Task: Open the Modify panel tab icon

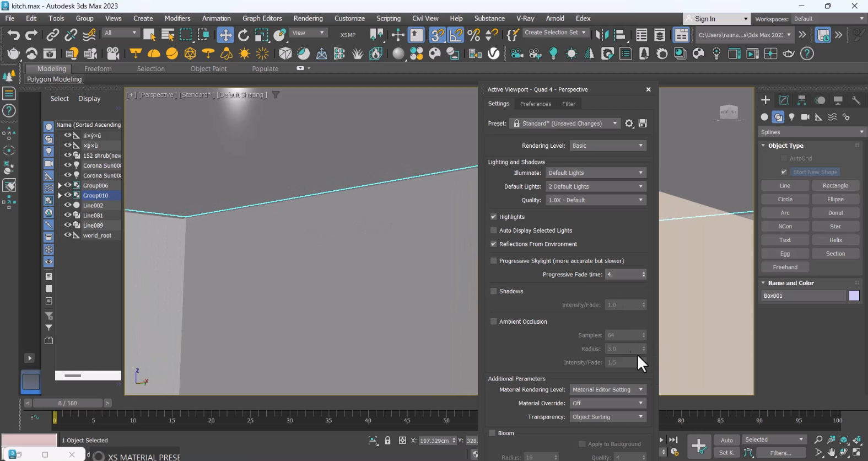Action: tap(783, 100)
